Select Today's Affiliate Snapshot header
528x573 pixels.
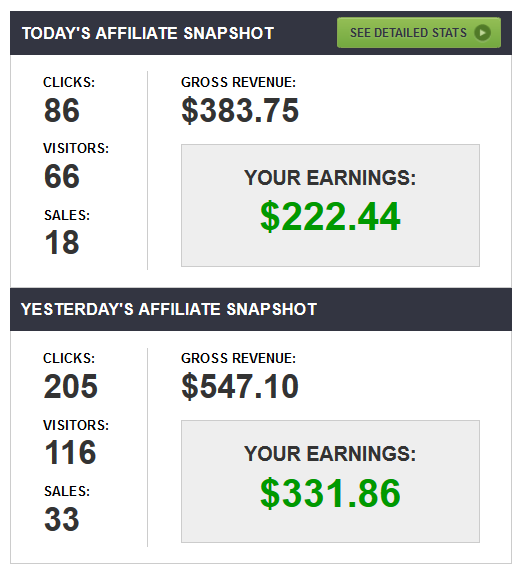148,33
